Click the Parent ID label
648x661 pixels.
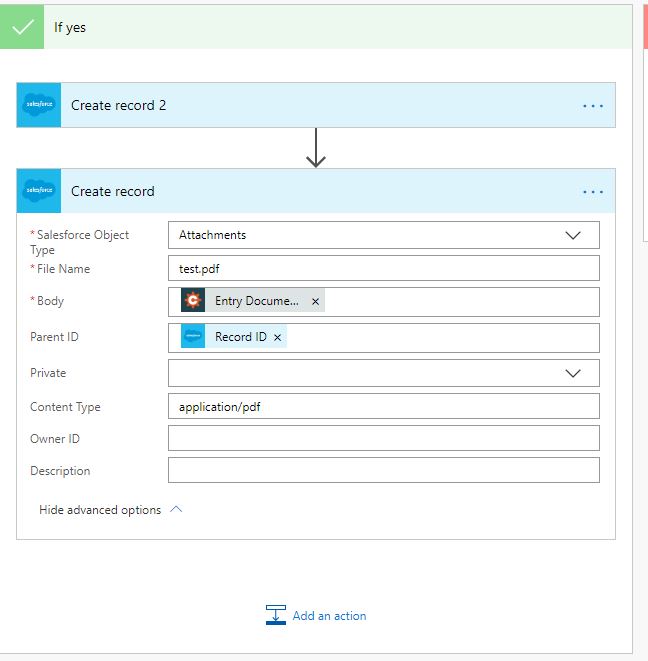pos(54,337)
